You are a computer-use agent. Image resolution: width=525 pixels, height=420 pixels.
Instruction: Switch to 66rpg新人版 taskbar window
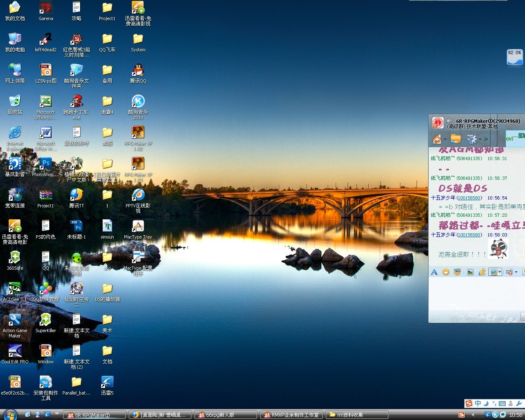click(x=226, y=415)
